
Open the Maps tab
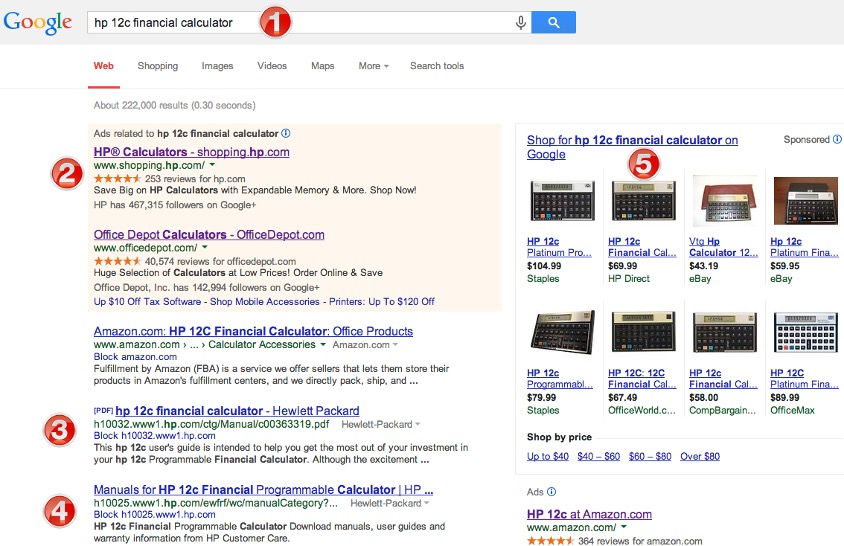click(x=322, y=66)
